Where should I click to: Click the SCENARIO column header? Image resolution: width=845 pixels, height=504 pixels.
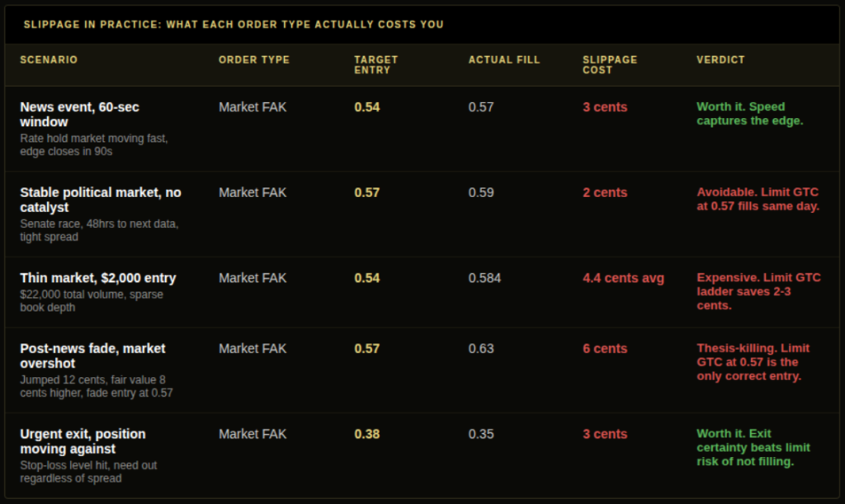(49, 59)
